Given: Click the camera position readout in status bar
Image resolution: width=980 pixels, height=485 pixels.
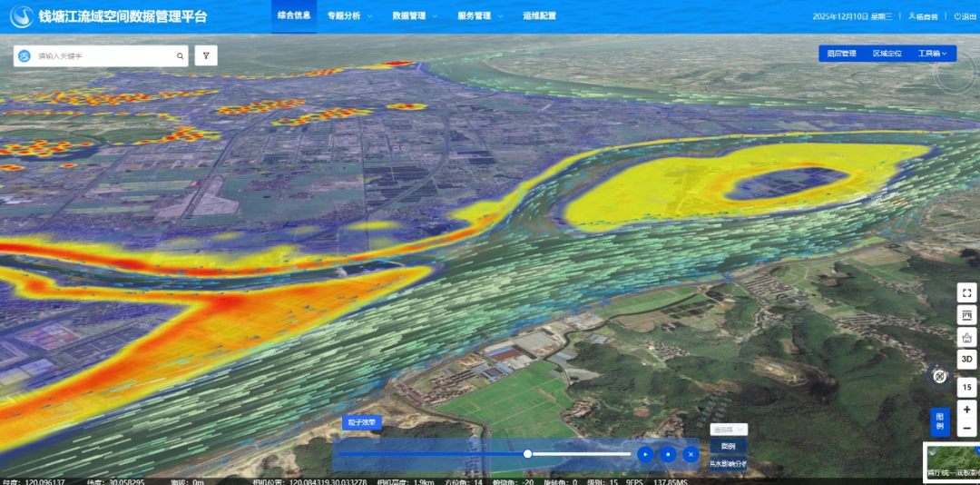Looking at the screenshot, I should pos(310,482).
